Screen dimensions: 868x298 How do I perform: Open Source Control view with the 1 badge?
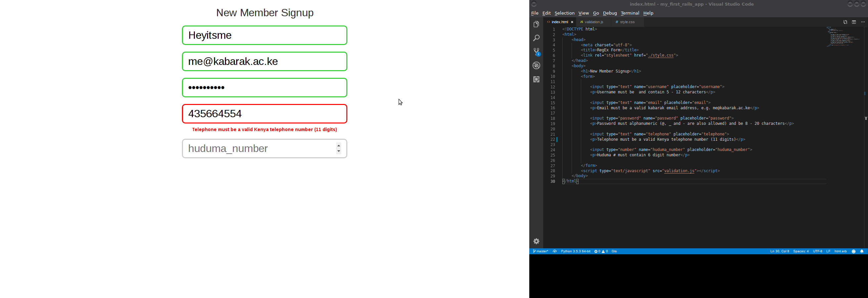pos(537,52)
